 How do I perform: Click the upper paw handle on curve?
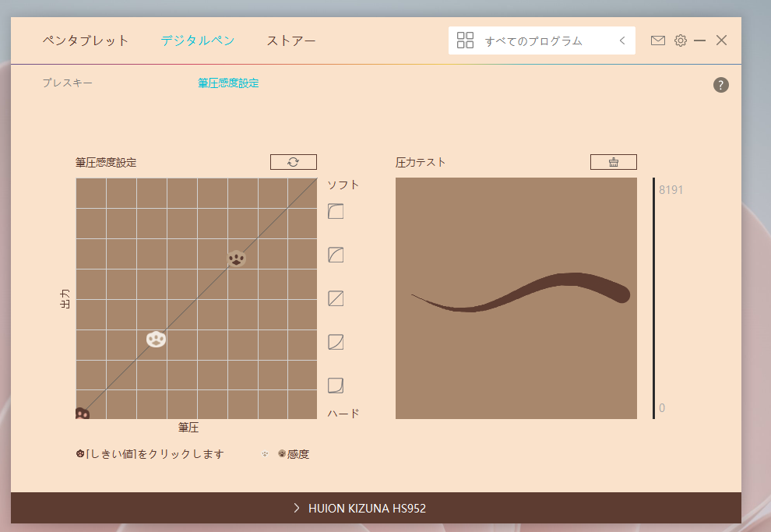pyautogui.click(x=237, y=258)
